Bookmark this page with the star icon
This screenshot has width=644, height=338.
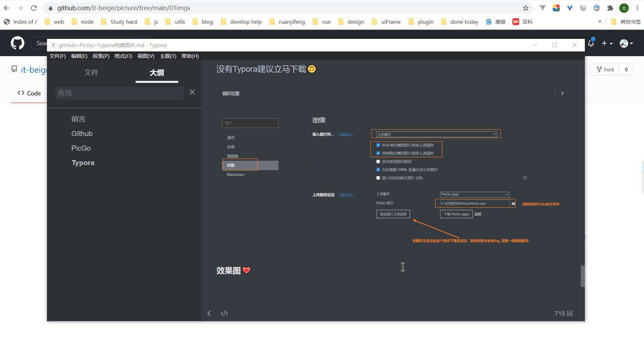[x=526, y=8]
